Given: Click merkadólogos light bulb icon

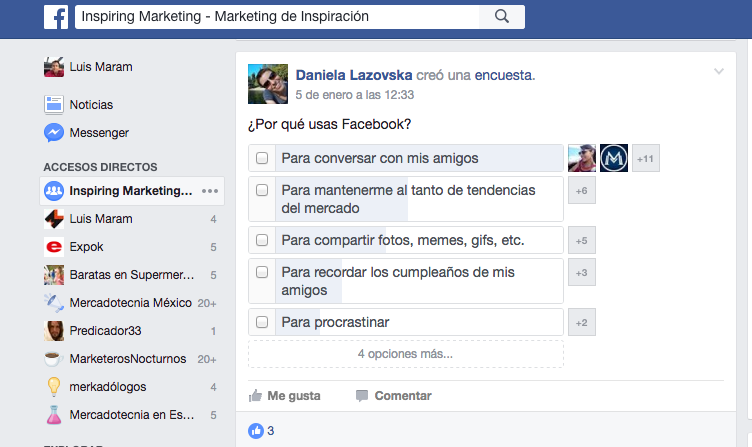Looking at the screenshot, I should coord(54,387).
